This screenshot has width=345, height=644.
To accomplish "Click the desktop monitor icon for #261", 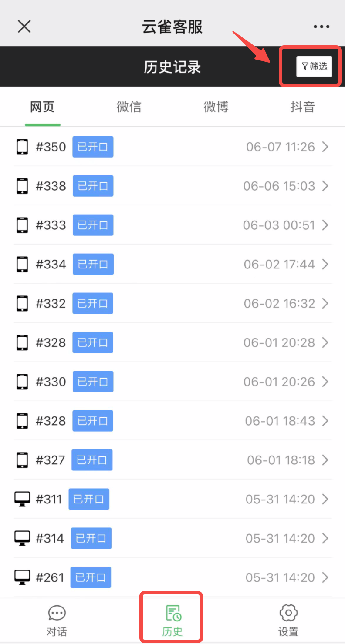I will pyautogui.click(x=22, y=577).
